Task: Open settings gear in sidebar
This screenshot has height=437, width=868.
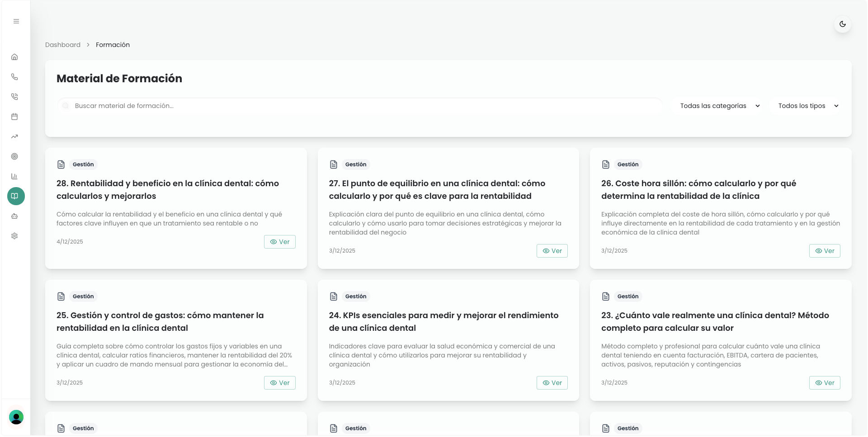Action: coord(14,236)
